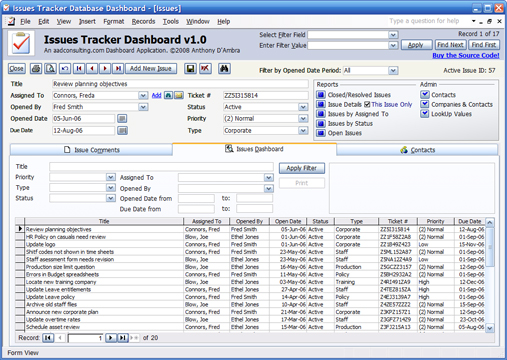This screenshot has width=507, height=360.
Task: Go to first record navigation icon
Action: pos(79,69)
